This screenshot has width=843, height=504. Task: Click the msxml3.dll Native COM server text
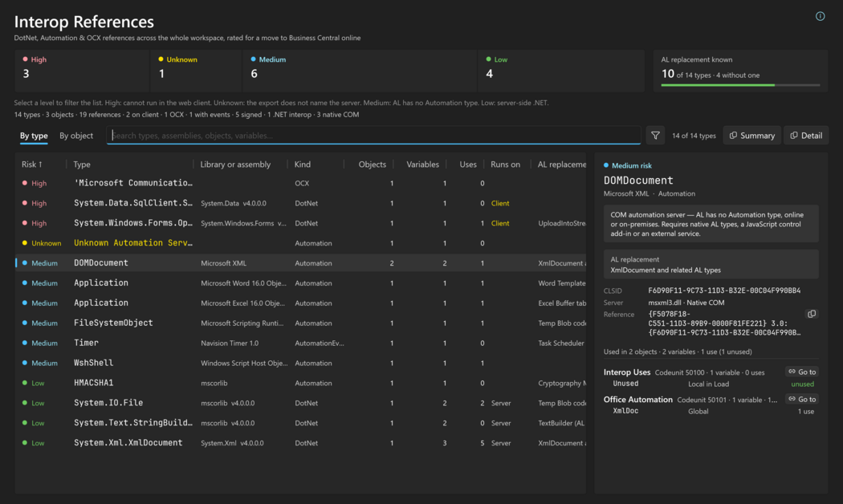pyautogui.click(x=686, y=303)
